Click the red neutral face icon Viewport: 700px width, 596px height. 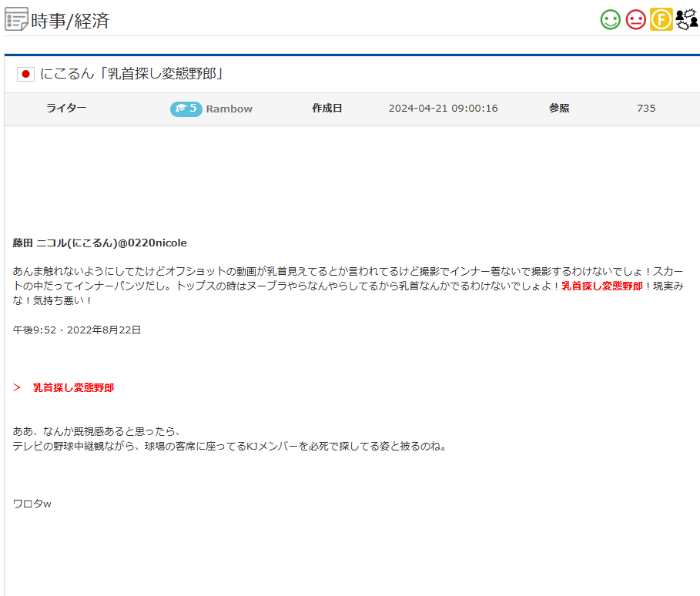tap(635, 19)
